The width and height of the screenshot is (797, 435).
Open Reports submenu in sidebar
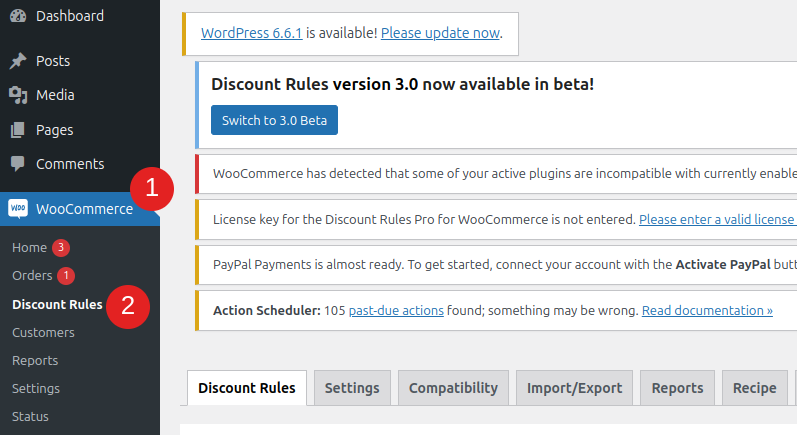35,360
